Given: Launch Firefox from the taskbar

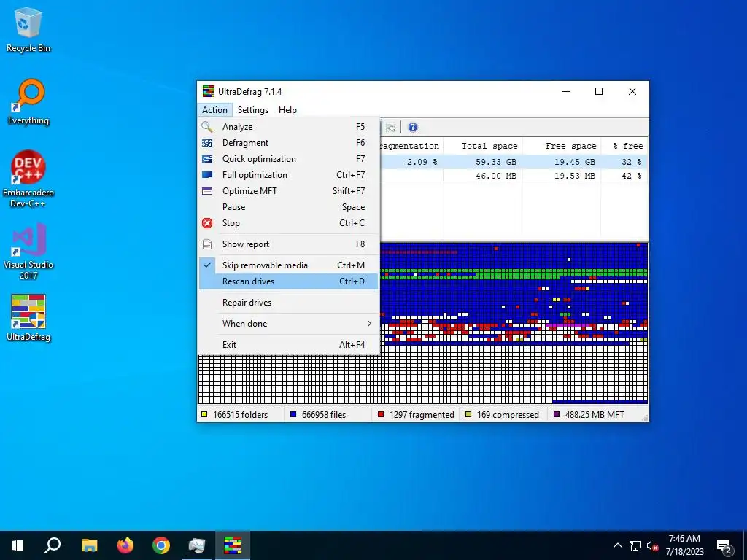Looking at the screenshot, I should 125,545.
